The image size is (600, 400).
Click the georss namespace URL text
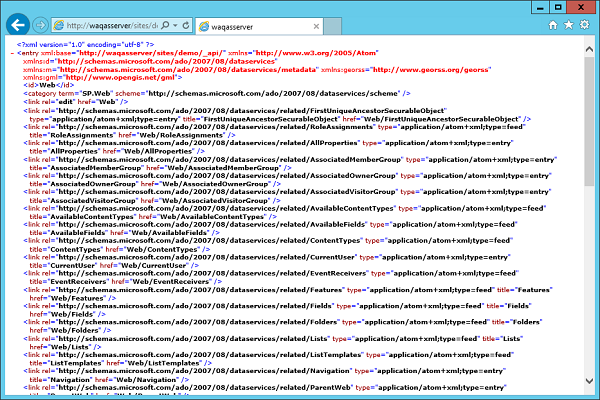tap(432, 70)
